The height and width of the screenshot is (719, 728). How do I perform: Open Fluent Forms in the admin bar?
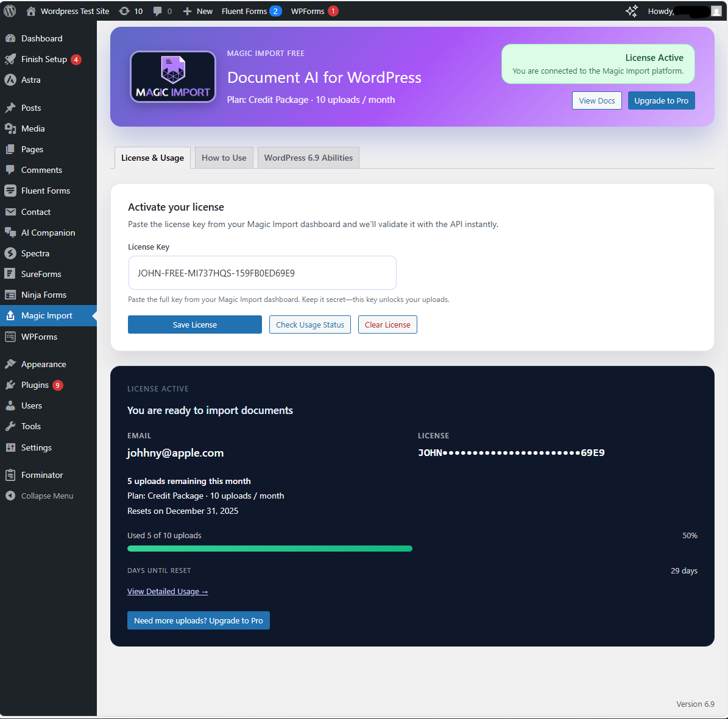coord(251,11)
